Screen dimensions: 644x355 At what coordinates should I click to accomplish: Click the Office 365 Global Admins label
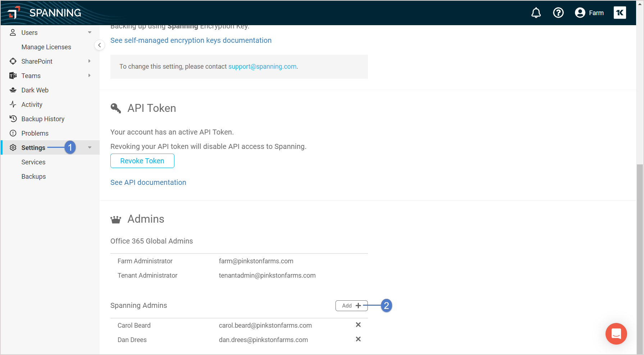152,241
